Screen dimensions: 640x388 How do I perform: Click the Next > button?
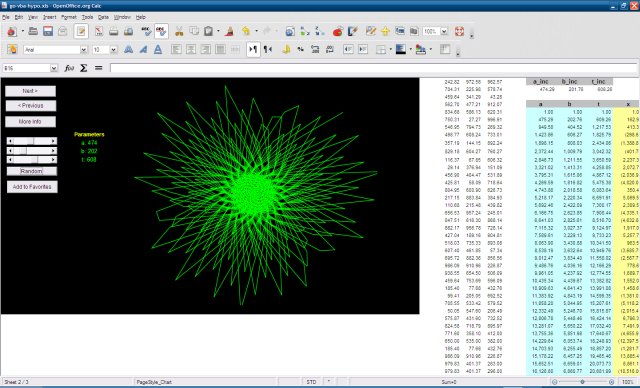[x=30, y=91]
